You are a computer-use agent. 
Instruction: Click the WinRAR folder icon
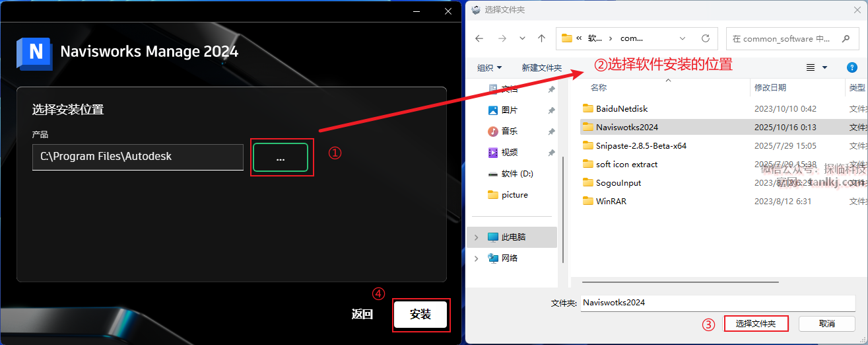tap(588, 201)
